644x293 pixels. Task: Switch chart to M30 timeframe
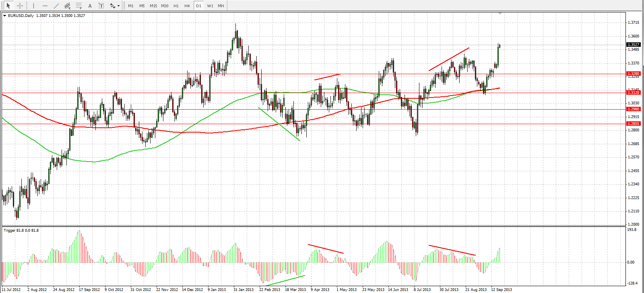[x=165, y=6]
